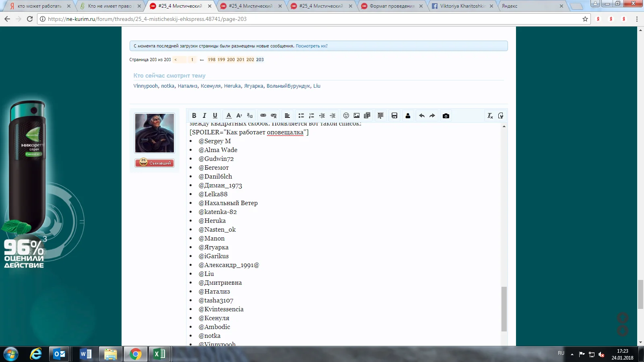This screenshot has width=644, height=362.
Task: Open a new browser tab
Action: (x=576, y=6)
